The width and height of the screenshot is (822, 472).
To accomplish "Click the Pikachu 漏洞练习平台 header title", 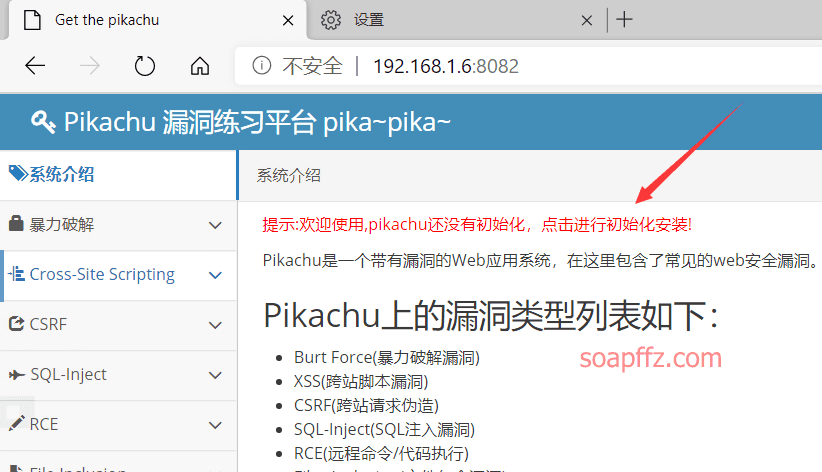I will [257, 122].
